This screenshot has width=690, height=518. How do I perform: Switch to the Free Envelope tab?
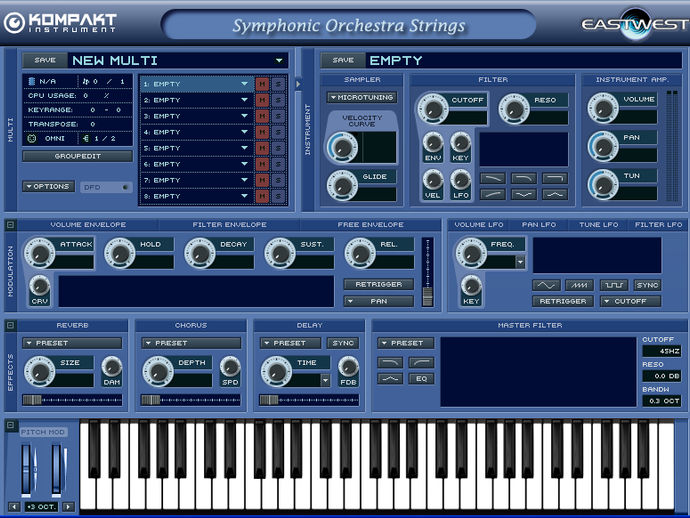tap(371, 224)
